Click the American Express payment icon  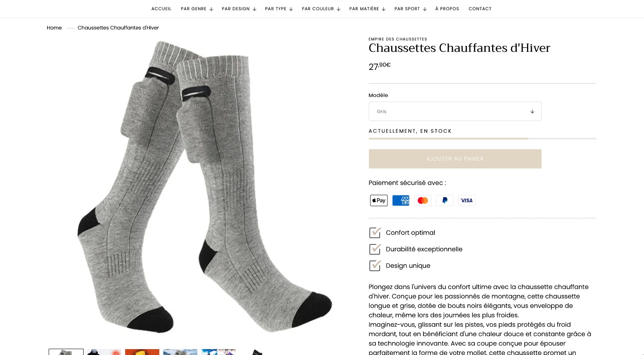(x=401, y=200)
